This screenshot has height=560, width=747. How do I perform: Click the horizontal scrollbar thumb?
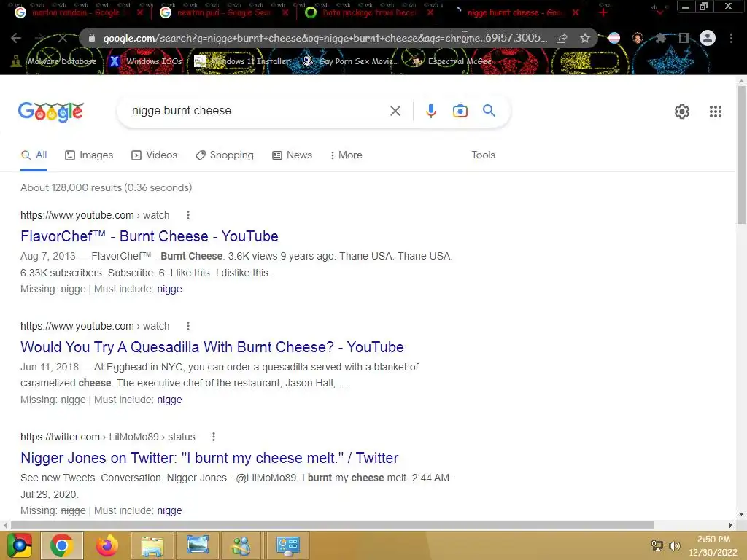(332, 525)
